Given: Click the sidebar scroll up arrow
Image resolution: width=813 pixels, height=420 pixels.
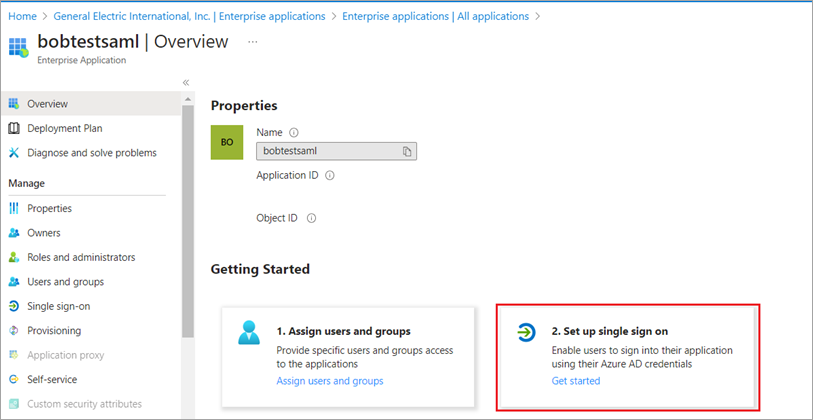Looking at the screenshot, I should (188, 99).
